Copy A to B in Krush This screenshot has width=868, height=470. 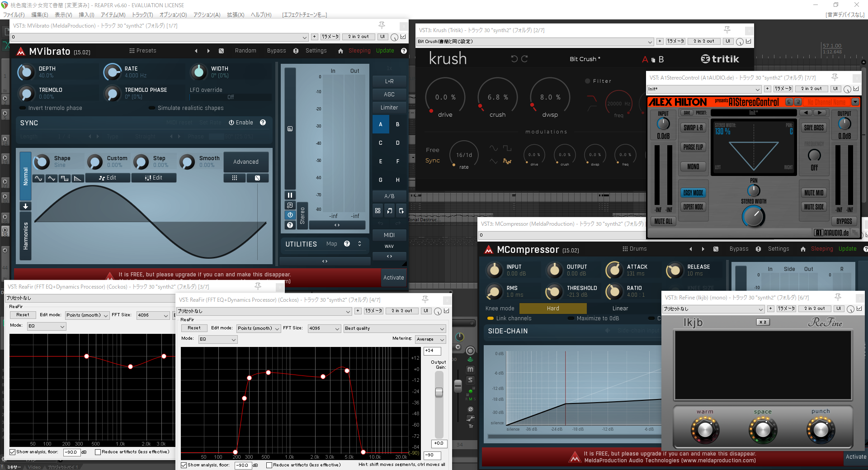(653, 60)
